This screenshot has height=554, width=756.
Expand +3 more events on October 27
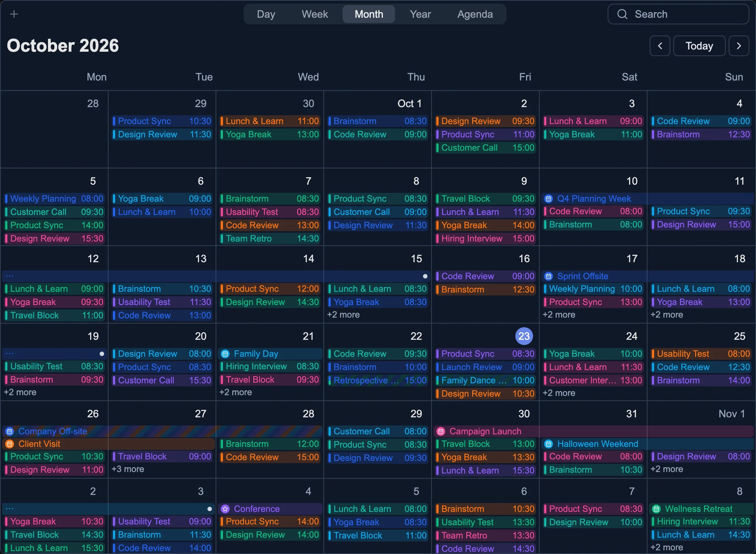point(128,469)
